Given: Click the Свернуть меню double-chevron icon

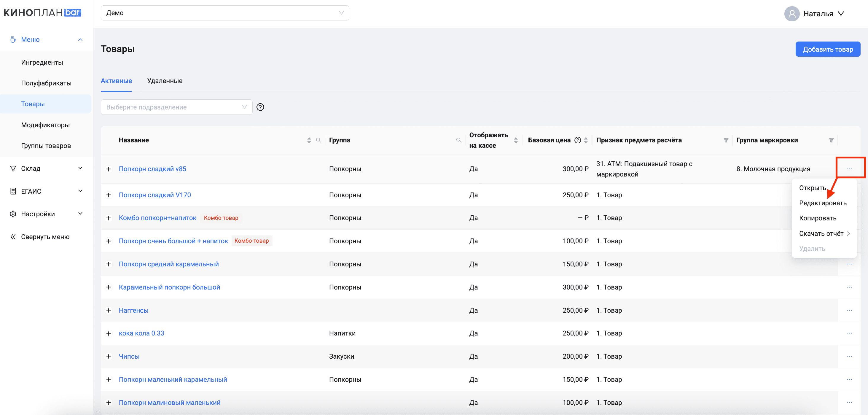Looking at the screenshot, I should pyautogui.click(x=13, y=237).
